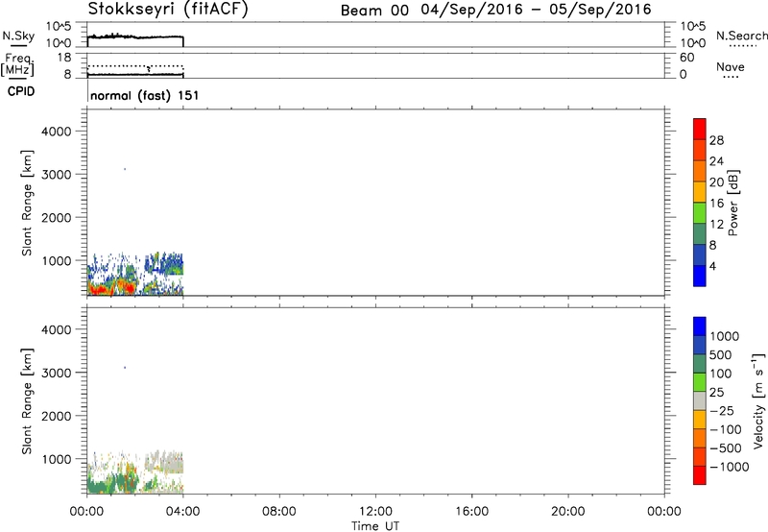The width and height of the screenshot is (768, 532).
Task: Pick the yellow-orange 16–20 dB Power swatch
Action: [x=700, y=192]
